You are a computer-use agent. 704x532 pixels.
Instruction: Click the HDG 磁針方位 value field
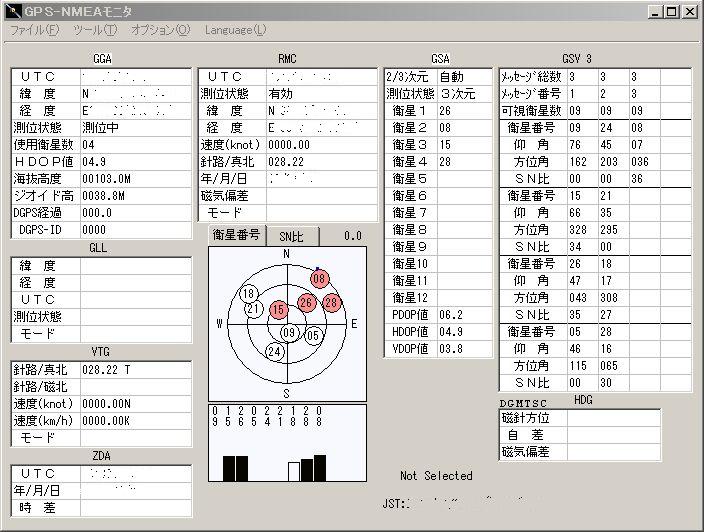point(614,418)
